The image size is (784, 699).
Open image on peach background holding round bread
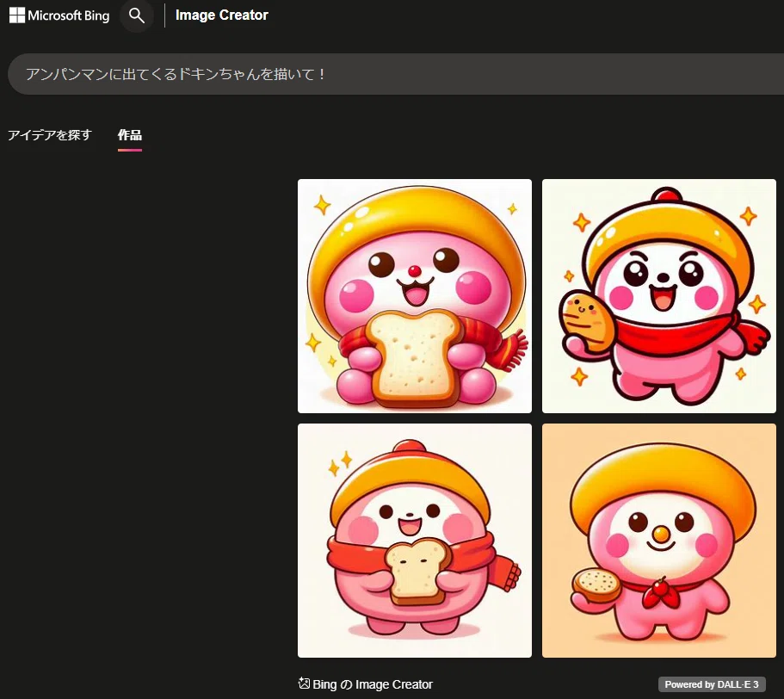pos(659,541)
